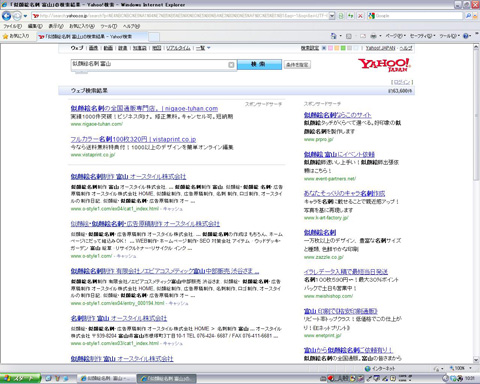Click the blue 検索 search button
This screenshot has width=480, height=384.
point(259,64)
